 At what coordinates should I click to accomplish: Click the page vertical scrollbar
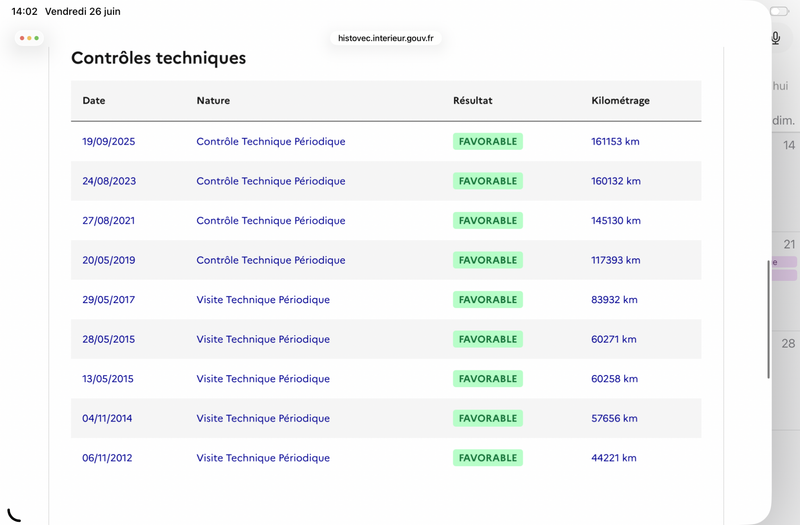(768, 319)
